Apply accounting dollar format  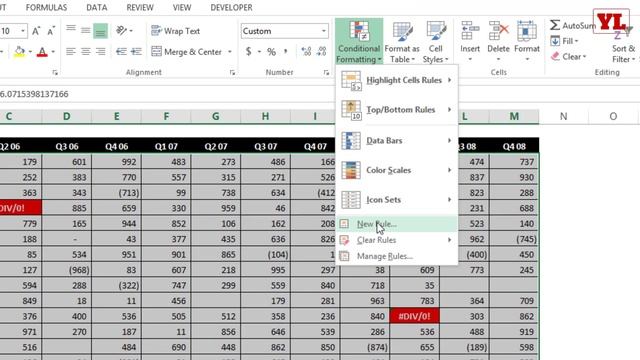[x=249, y=52]
